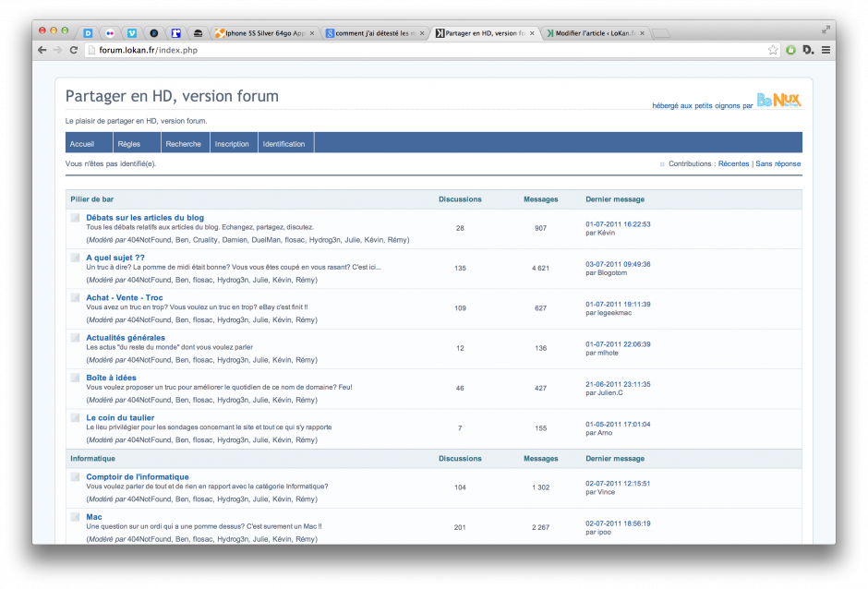The width and height of the screenshot is (868, 589).
Task: Click the green extension icon in toolbar
Action: 791,50
